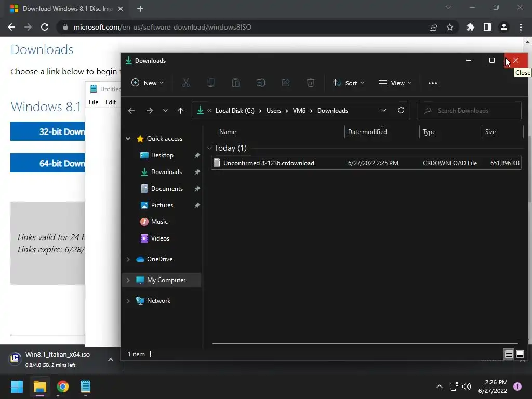Expand the OneDrive tree node
The image size is (532, 399).
tap(128, 259)
